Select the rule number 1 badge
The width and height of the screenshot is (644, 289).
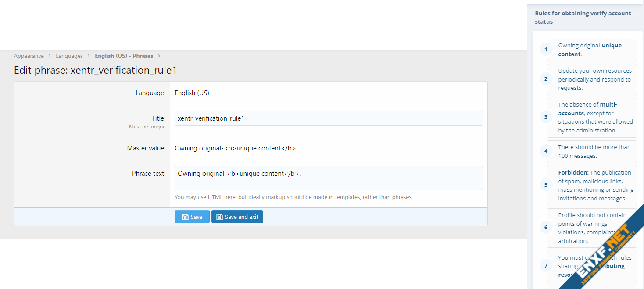[546, 50]
